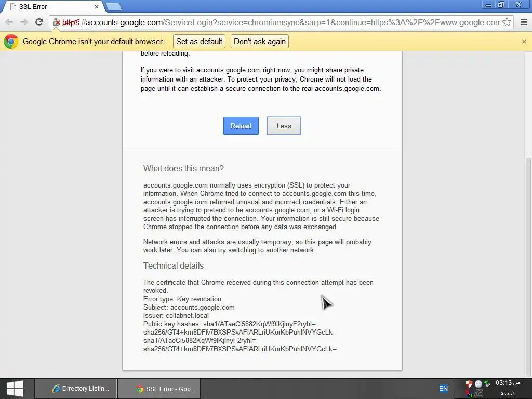
Task: Switch to SSL Error Chrome taskbar item
Action: pos(159,389)
